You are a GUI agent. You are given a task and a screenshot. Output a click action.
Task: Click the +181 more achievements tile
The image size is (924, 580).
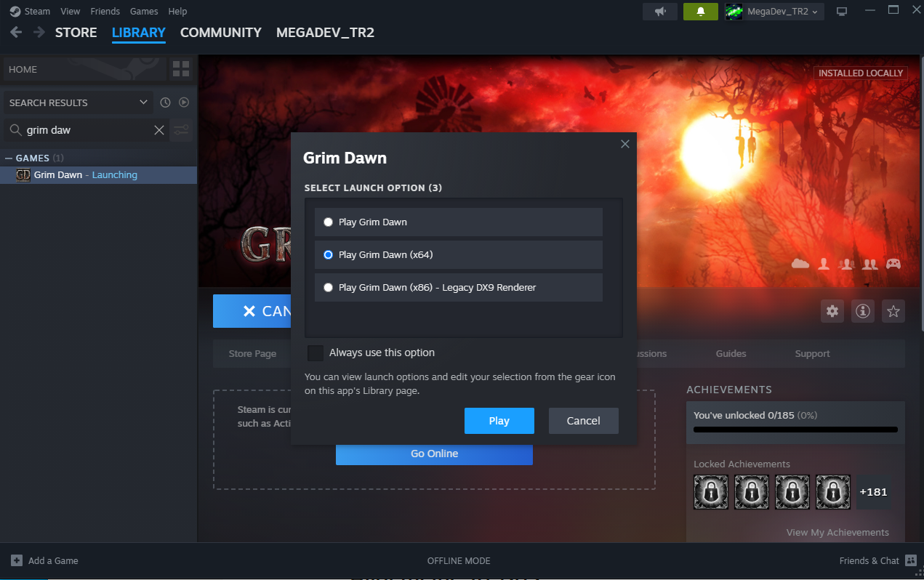coord(873,492)
